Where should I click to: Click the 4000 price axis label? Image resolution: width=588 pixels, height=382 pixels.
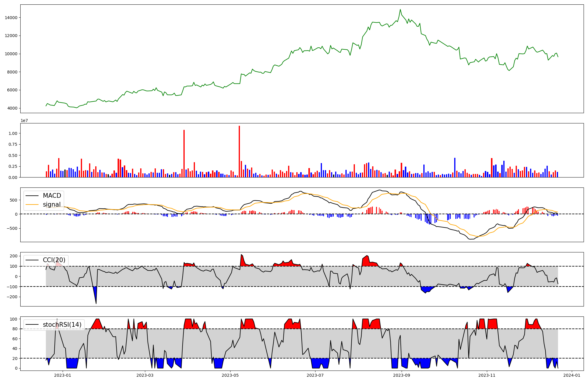click(12, 108)
